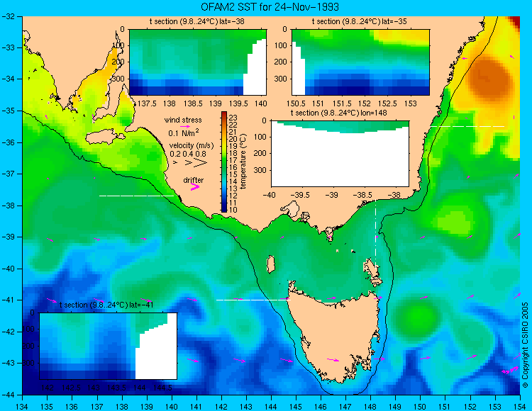Click the dark orange warm eddy off the east coast

coord(490,79)
